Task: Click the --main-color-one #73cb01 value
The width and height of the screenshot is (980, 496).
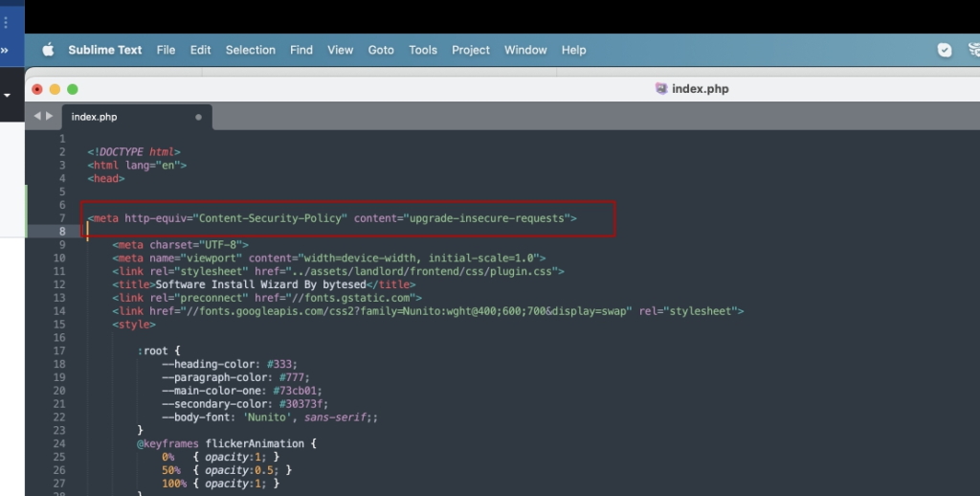Action: tap(297, 391)
